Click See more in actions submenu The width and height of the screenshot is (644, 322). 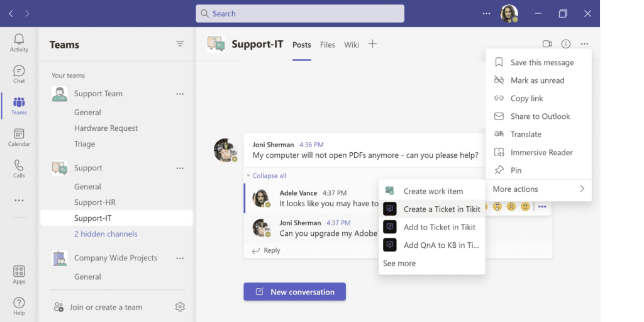pyautogui.click(x=399, y=264)
